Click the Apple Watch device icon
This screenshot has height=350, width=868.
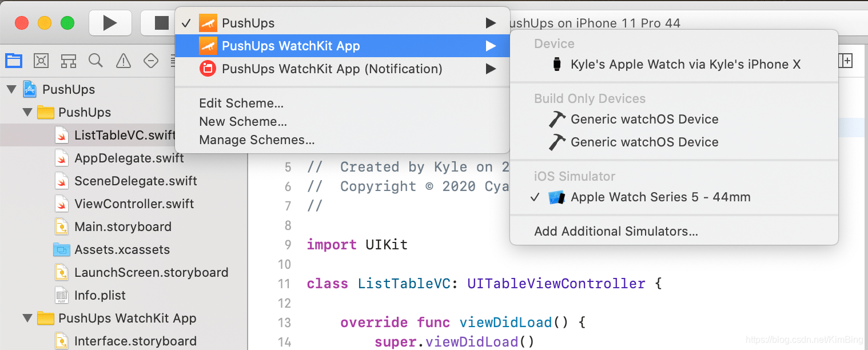pyautogui.click(x=557, y=64)
